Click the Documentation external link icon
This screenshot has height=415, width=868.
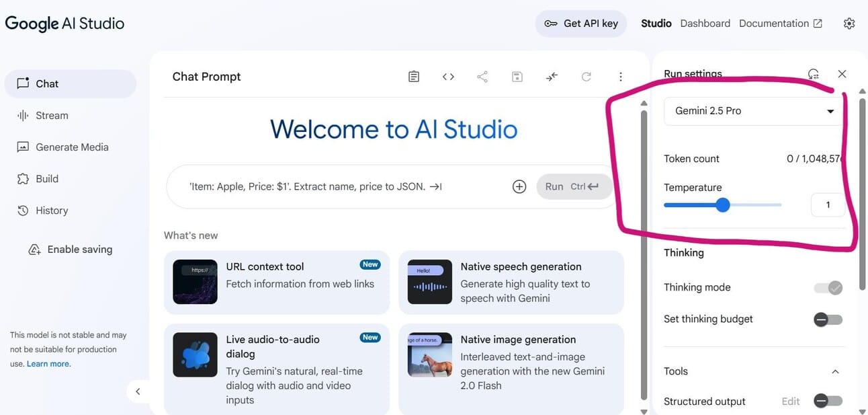click(x=818, y=24)
